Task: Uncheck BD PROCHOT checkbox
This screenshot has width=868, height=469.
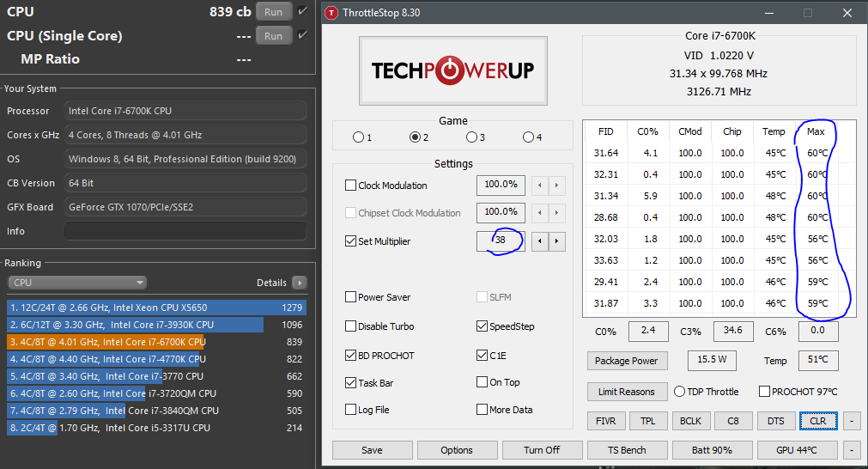Action: click(x=350, y=356)
